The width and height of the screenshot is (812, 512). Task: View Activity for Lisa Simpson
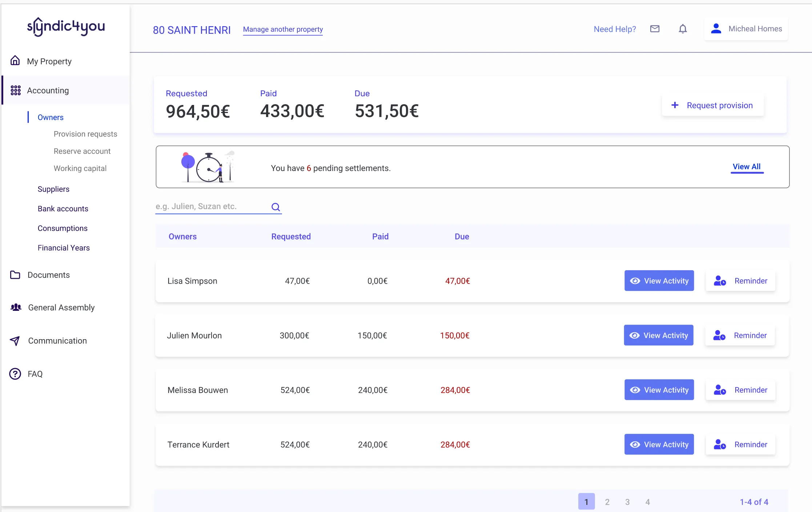coord(659,280)
